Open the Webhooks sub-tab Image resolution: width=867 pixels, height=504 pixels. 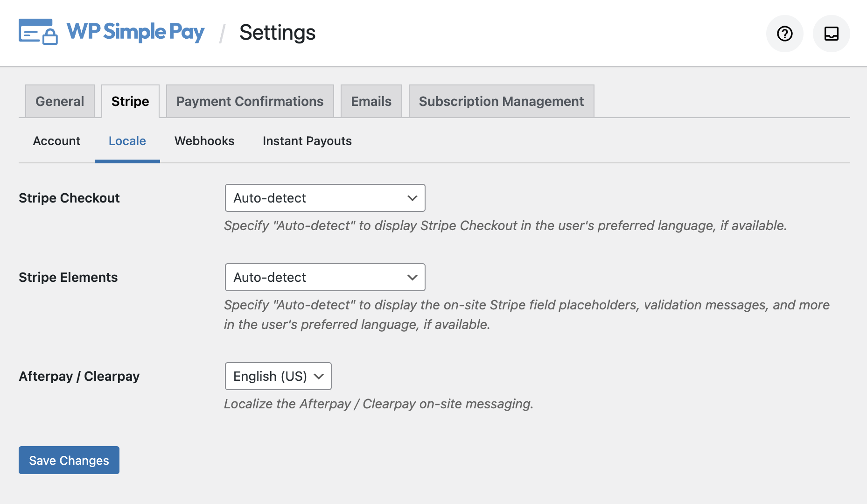tap(204, 141)
